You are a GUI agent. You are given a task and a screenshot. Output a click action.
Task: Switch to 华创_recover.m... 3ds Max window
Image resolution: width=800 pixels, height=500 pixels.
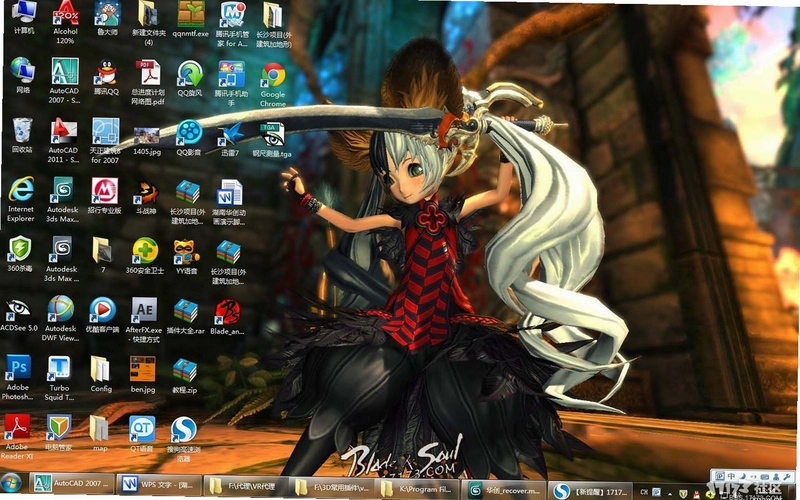(x=504, y=490)
